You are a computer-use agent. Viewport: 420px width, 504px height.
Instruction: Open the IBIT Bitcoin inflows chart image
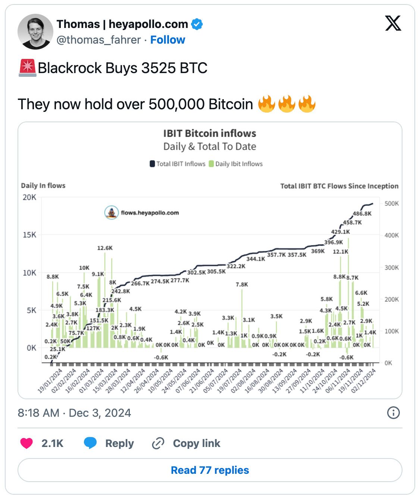pos(210,261)
